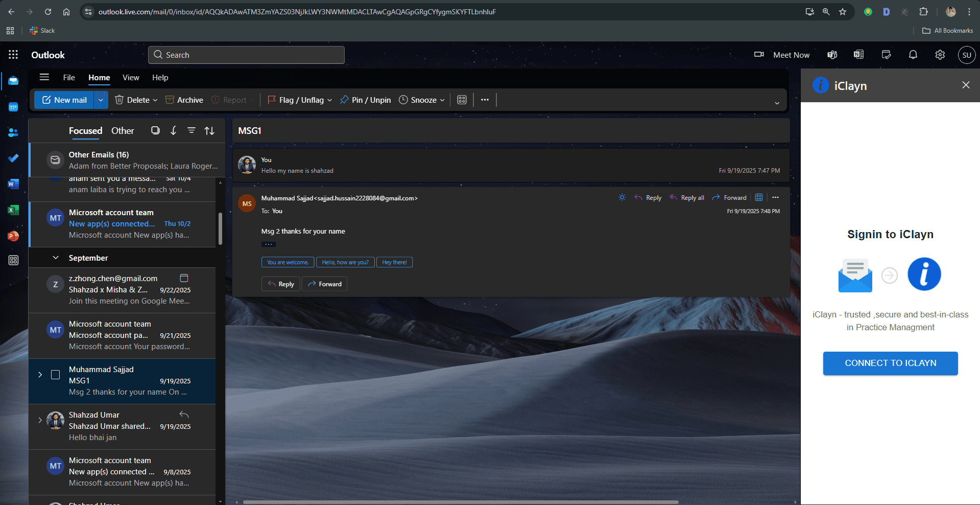Open z.zhong.chen@gmail.com meeting email

[122, 290]
